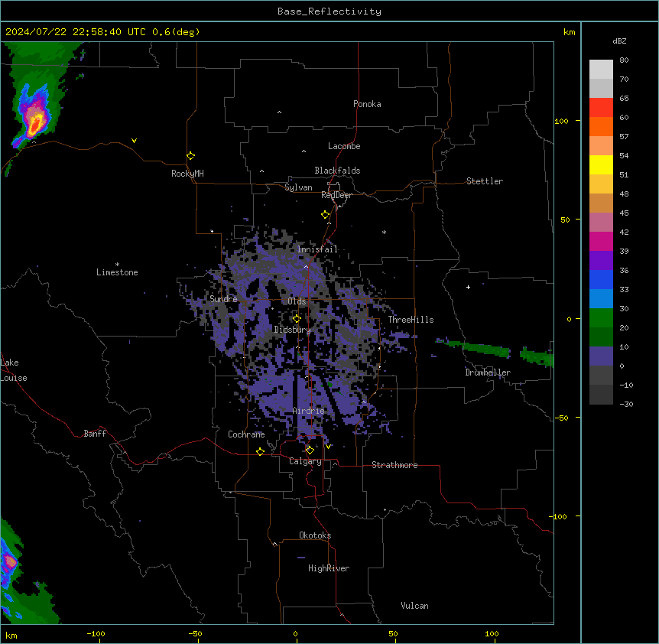Click the Calgary city label

pyautogui.click(x=305, y=461)
